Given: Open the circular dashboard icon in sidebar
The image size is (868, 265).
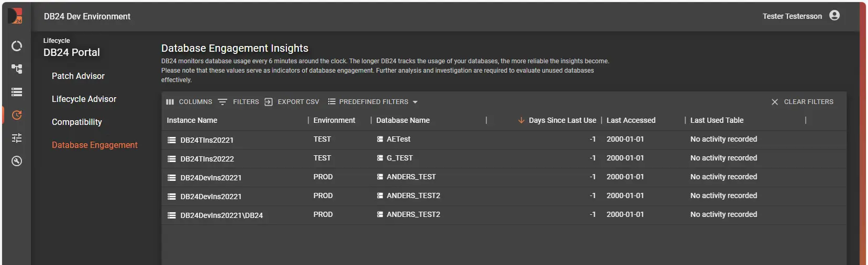Looking at the screenshot, I should (17, 46).
